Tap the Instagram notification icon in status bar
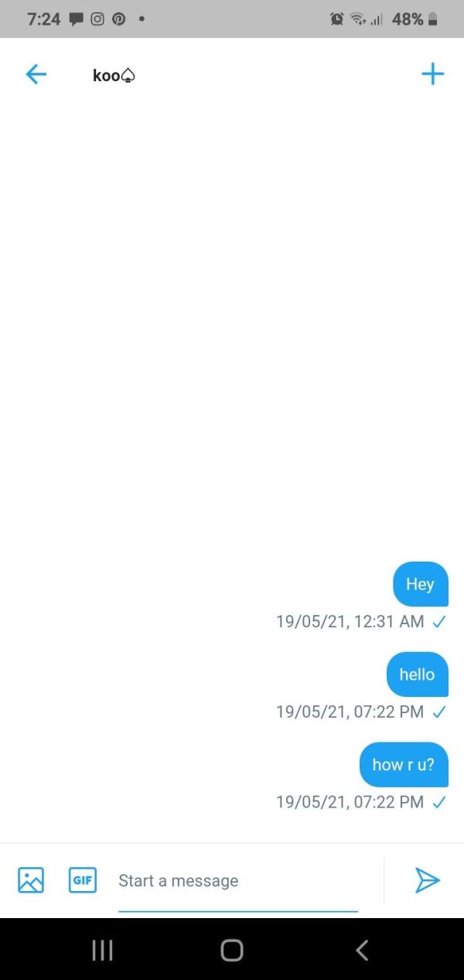This screenshot has width=464, height=980. (x=99, y=19)
